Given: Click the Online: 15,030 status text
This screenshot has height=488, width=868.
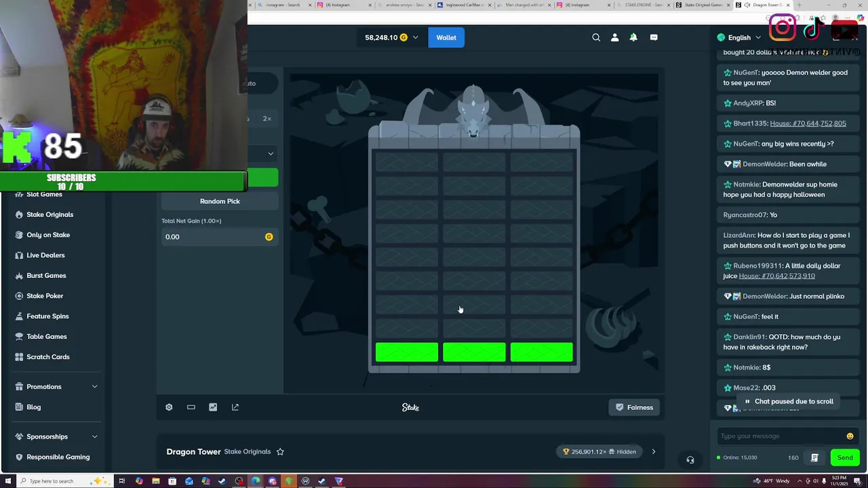Looking at the screenshot, I should (x=737, y=457).
